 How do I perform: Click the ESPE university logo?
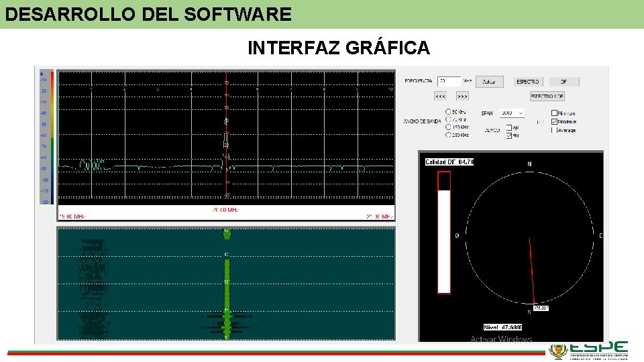[x=588, y=351]
